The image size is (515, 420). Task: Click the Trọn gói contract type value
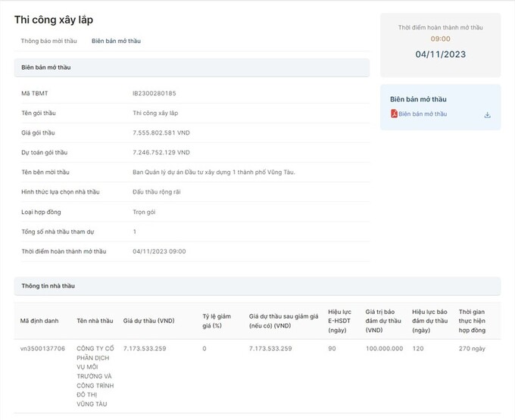144,212
